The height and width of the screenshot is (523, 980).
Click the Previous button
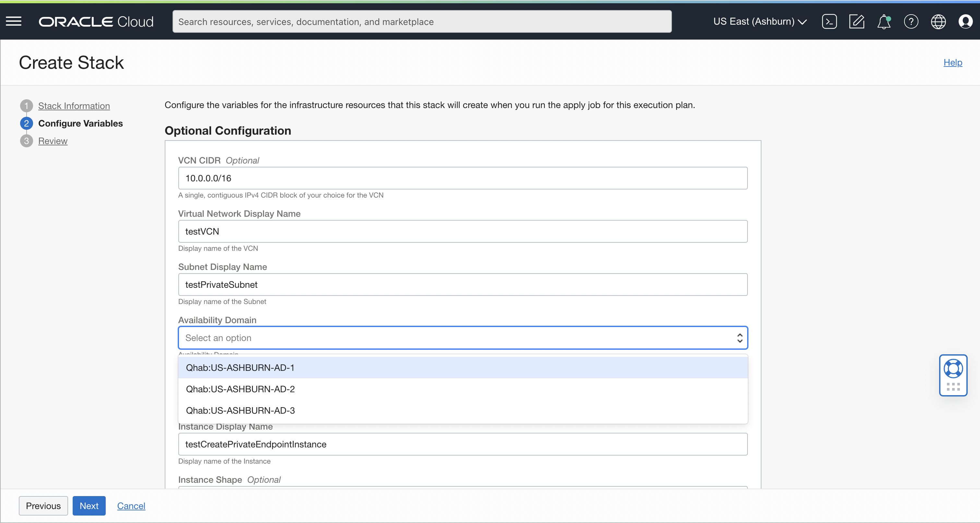(x=43, y=506)
